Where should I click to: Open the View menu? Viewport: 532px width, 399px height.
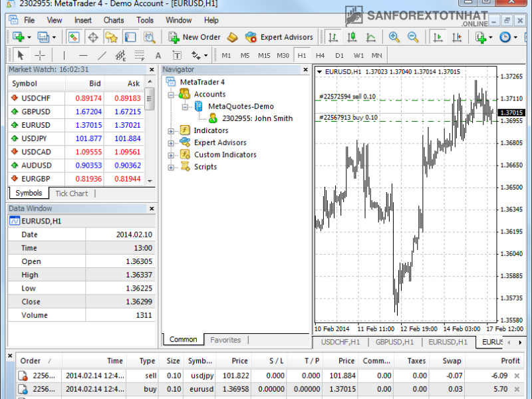point(55,21)
